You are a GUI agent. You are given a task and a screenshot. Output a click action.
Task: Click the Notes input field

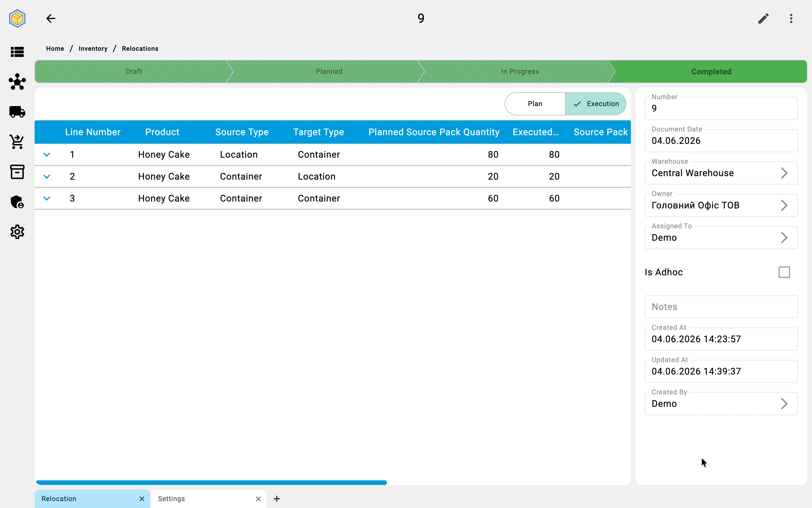coord(721,307)
